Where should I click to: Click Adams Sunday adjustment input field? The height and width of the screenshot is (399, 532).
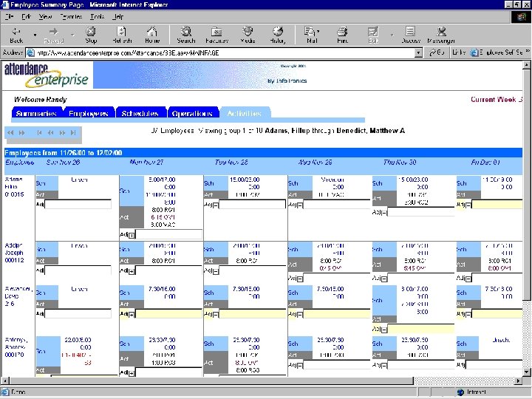(x=78, y=204)
